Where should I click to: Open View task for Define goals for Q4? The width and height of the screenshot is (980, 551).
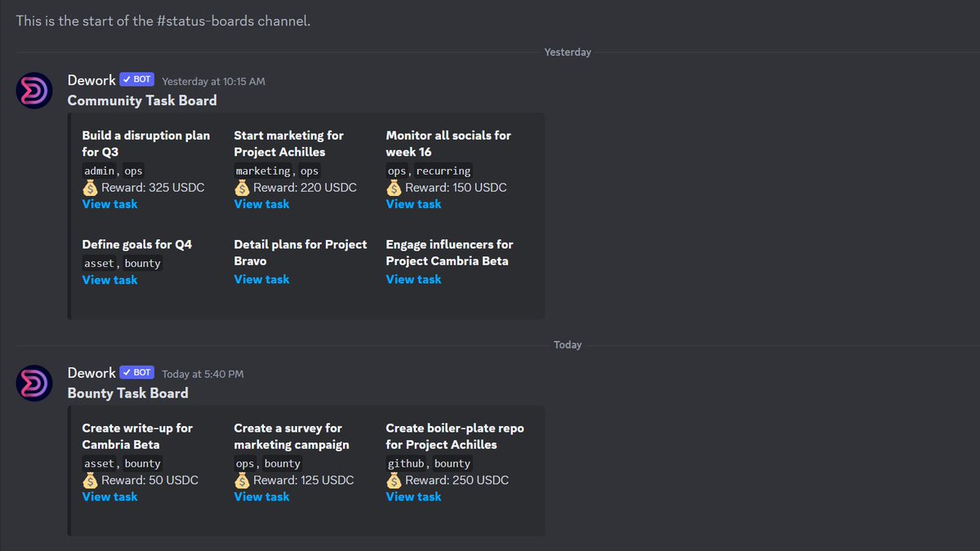(x=110, y=280)
